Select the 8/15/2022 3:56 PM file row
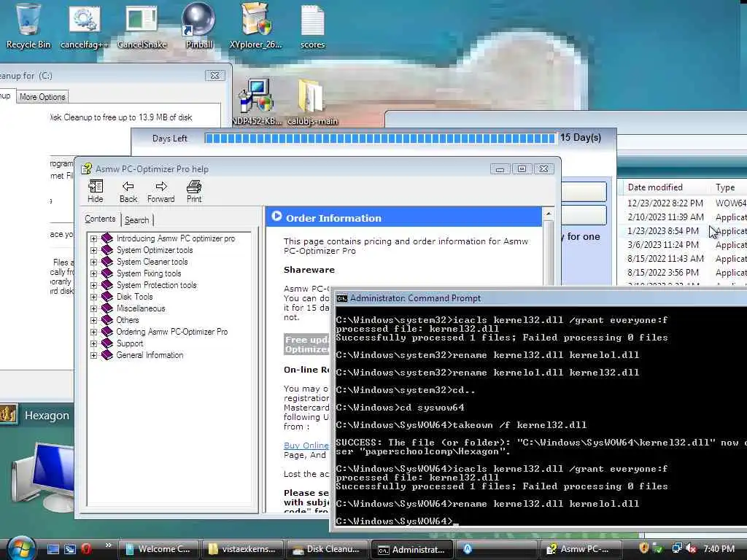 click(x=684, y=273)
